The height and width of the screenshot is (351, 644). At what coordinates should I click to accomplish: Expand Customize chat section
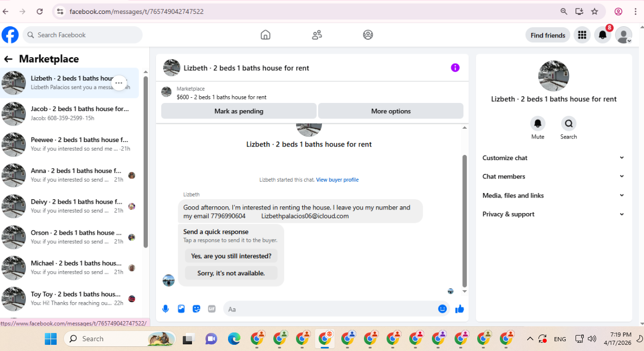553,158
